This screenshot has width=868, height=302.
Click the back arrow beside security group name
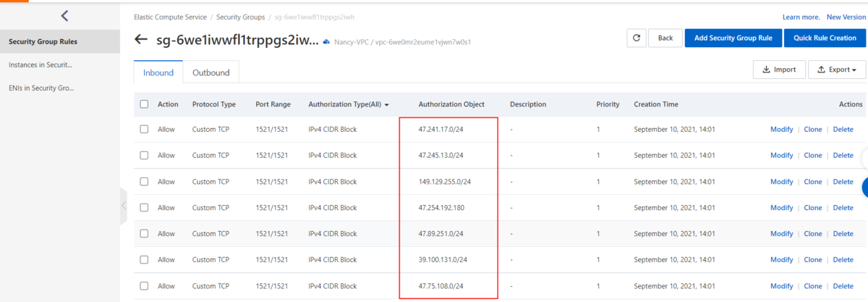pyautogui.click(x=141, y=39)
